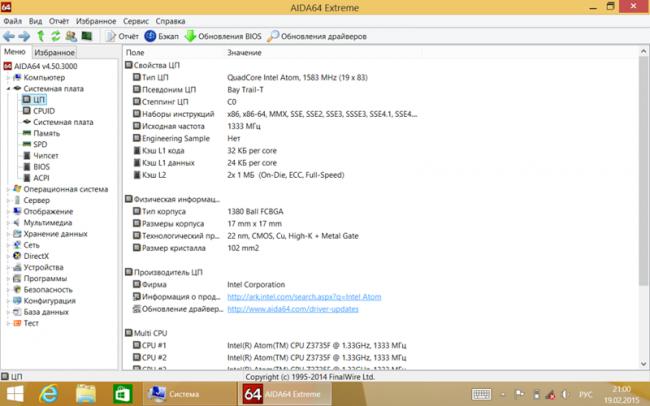Select the Конфигурация tree item
Image resolution: width=650 pixels, height=406 pixels.
pyautogui.click(x=44, y=301)
